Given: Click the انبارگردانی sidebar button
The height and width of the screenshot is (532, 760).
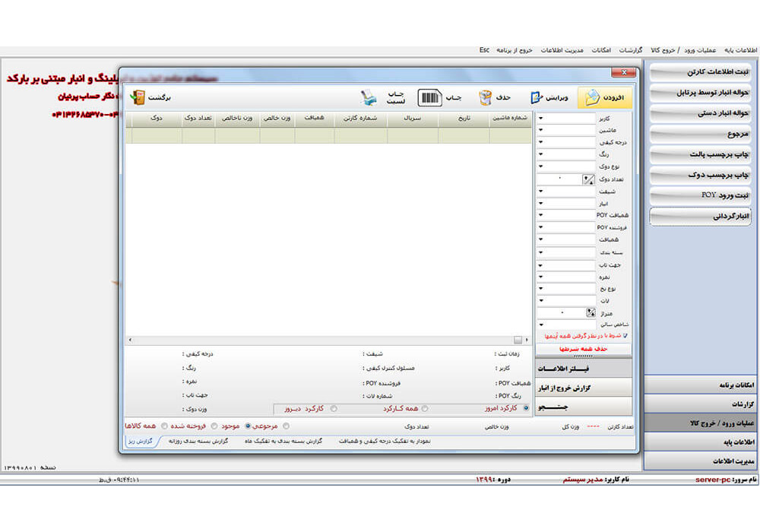Looking at the screenshot, I should (x=701, y=216).
